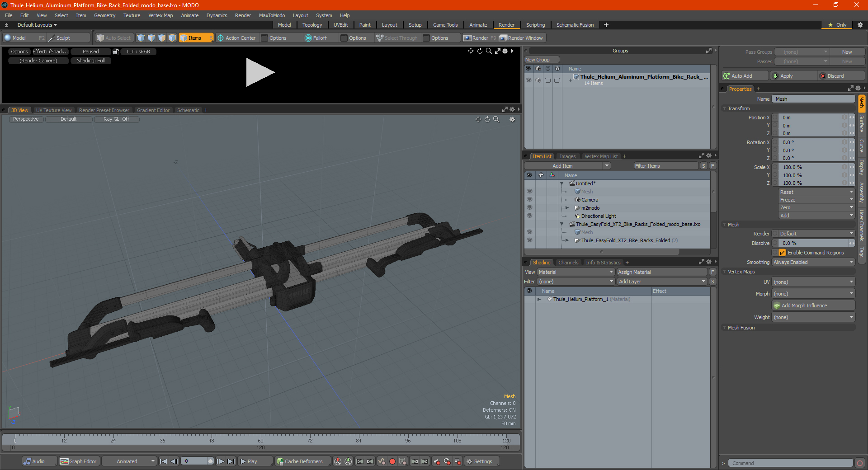Toggle Select Through Options checkbox
This screenshot has width=868, height=470.
(x=426, y=38)
